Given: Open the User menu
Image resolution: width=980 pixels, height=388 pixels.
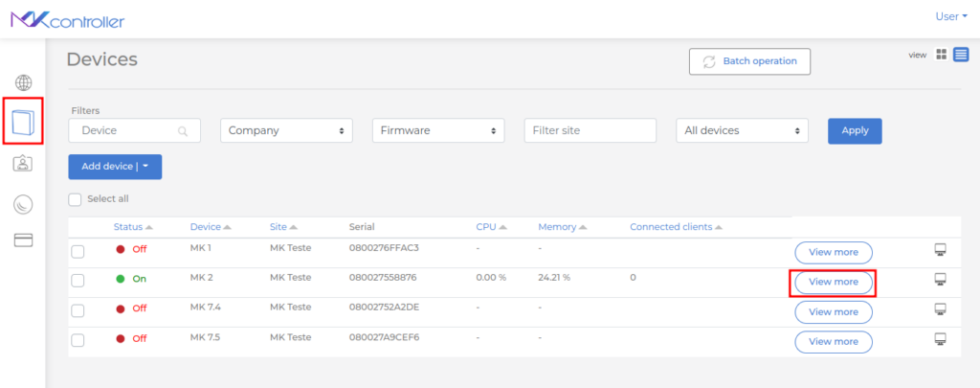Looking at the screenshot, I should (x=949, y=16).
